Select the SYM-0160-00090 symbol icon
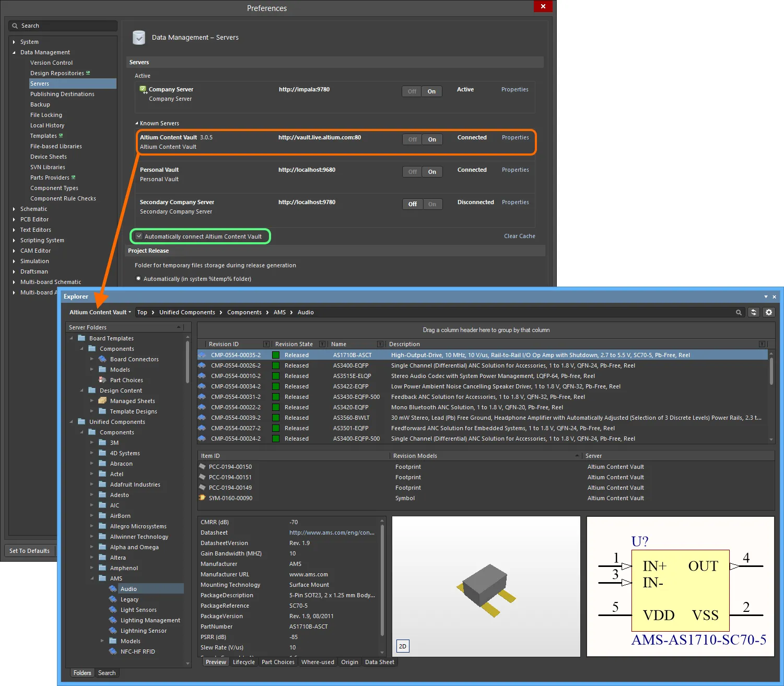This screenshot has height=686, width=784. [x=202, y=498]
